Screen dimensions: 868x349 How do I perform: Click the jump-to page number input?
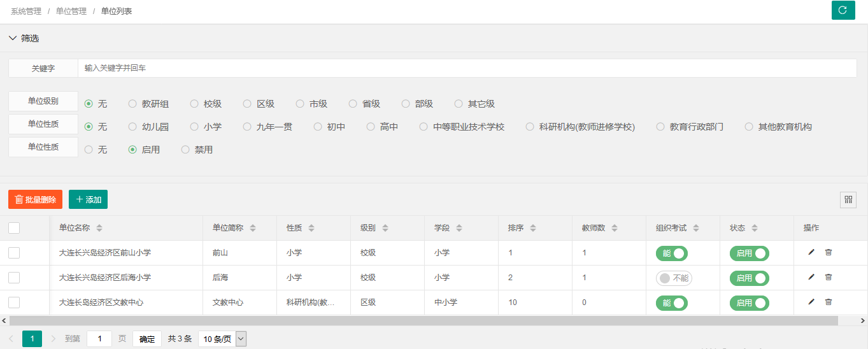(x=99, y=339)
